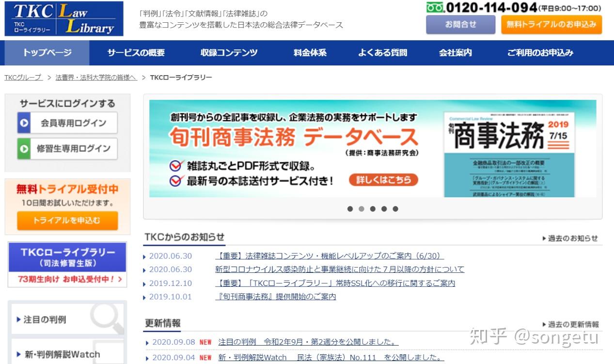Viewport: 614px width, 364px height.
Task: Click 詳しくはこちら on the banner
Action: pos(383,180)
